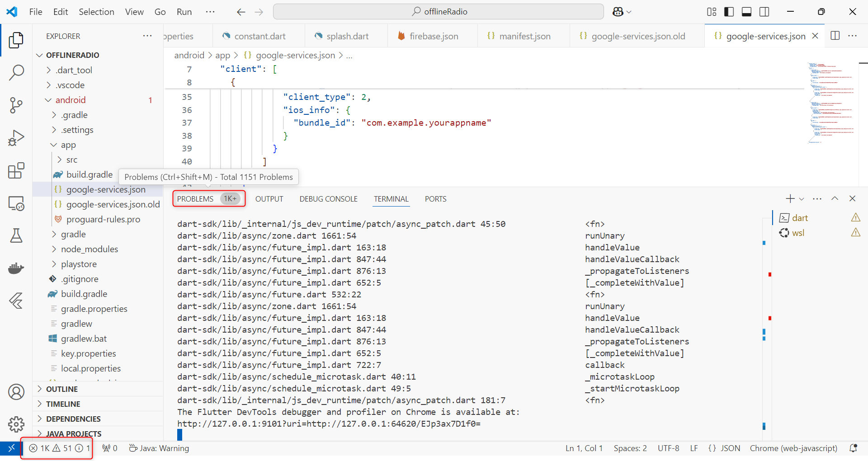Viewport: 868px width, 461px height.
Task: Click app breadcrumb in editor path
Action: (x=222, y=55)
